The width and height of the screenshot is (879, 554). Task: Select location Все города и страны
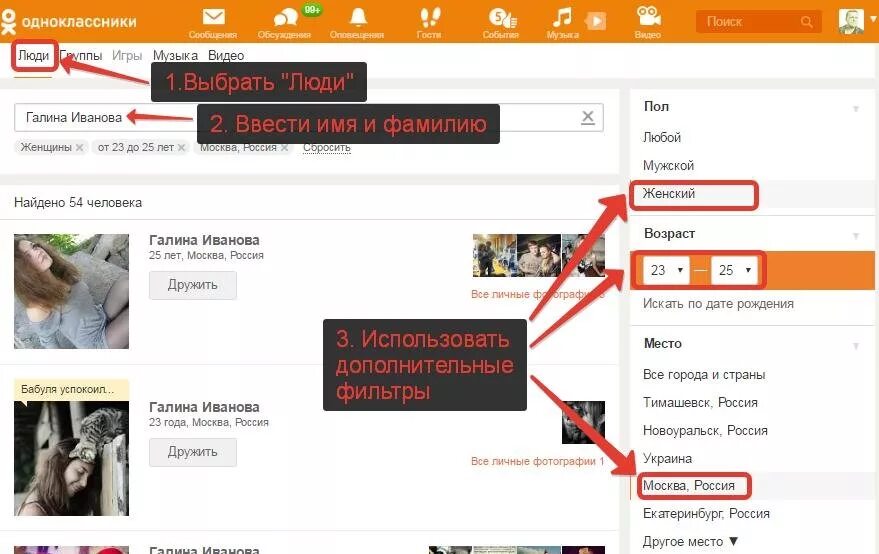click(x=704, y=375)
